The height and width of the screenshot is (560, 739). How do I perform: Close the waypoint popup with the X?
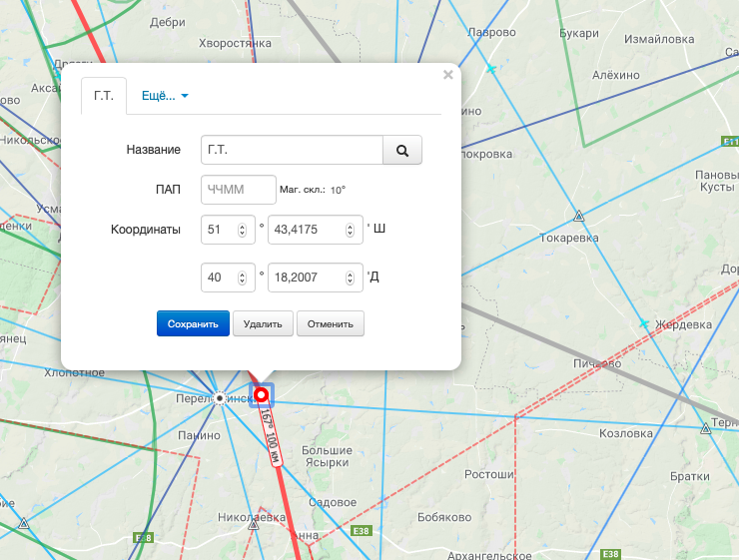(448, 74)
